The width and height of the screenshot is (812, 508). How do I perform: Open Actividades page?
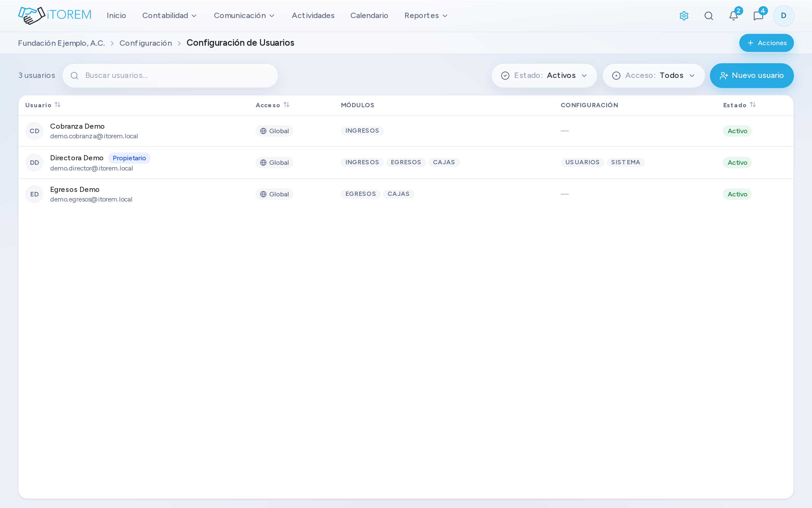313,16
